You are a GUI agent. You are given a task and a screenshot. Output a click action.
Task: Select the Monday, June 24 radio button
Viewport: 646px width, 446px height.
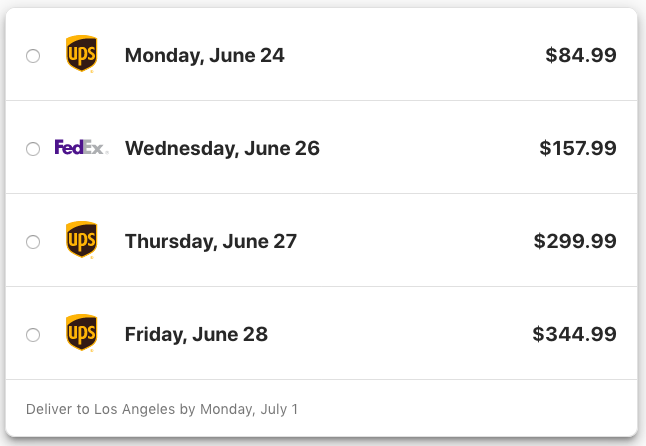coord(33,56)
